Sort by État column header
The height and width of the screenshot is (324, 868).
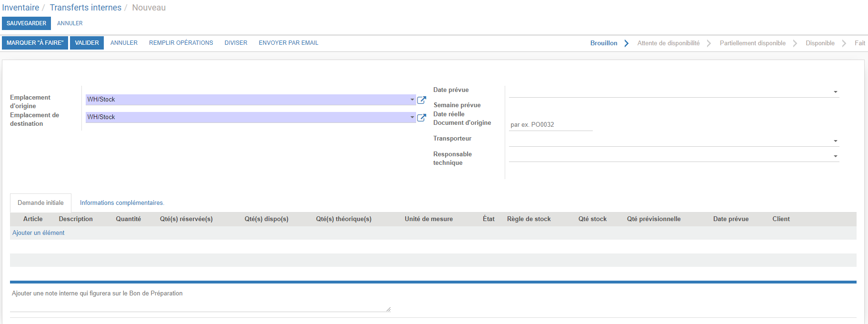(489, 219)
